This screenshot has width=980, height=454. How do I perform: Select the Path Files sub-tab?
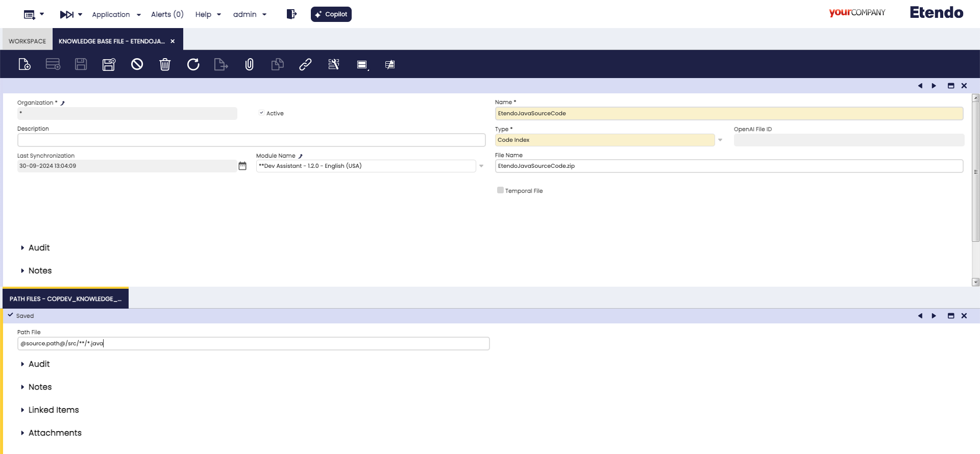point(65,299)
